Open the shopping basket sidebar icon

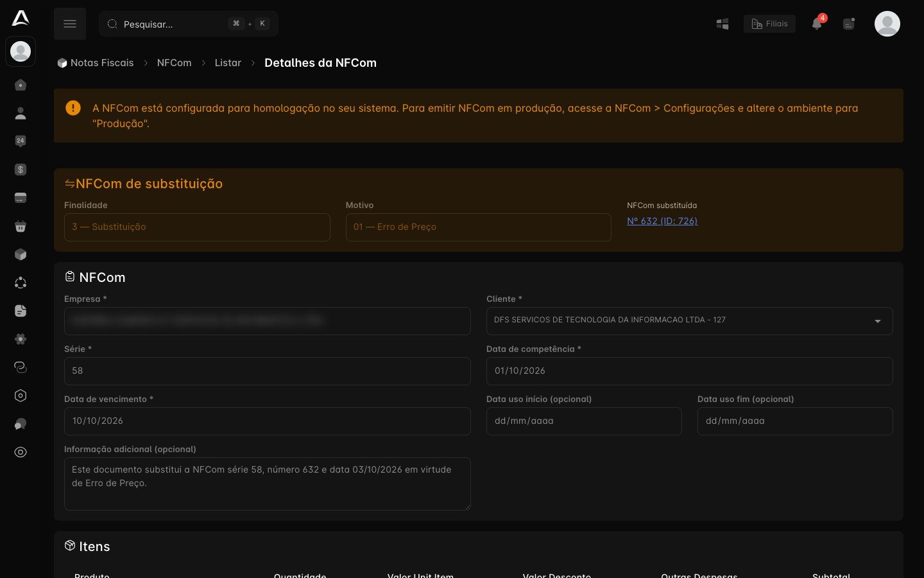(x=21, y=226)
